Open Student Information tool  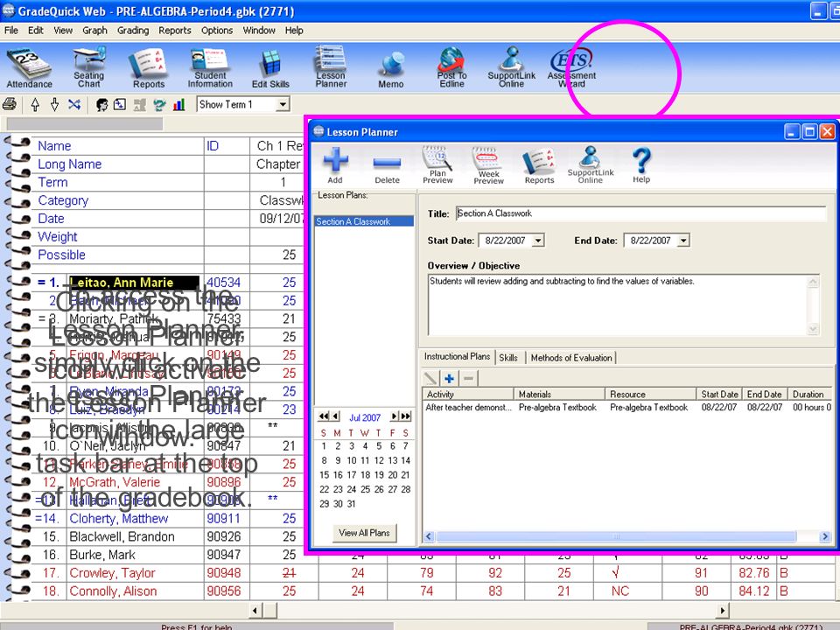[210, 68]
